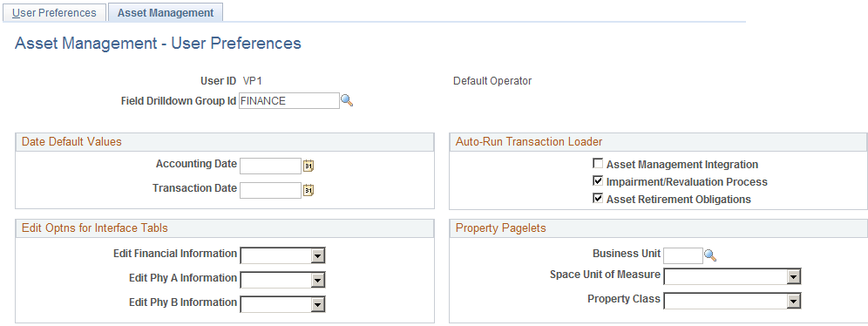Open Space Unit of Measure dropdown

click(732, 276)
